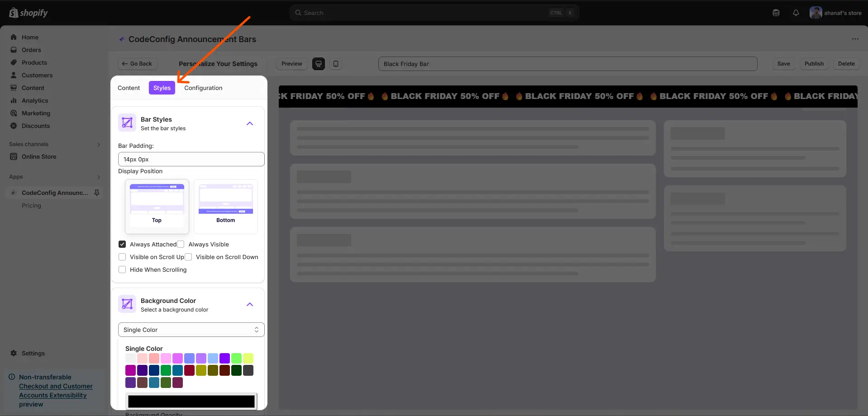Pick the dark gray color swatch
Viewport: 868px width, 416px height.
248,370
